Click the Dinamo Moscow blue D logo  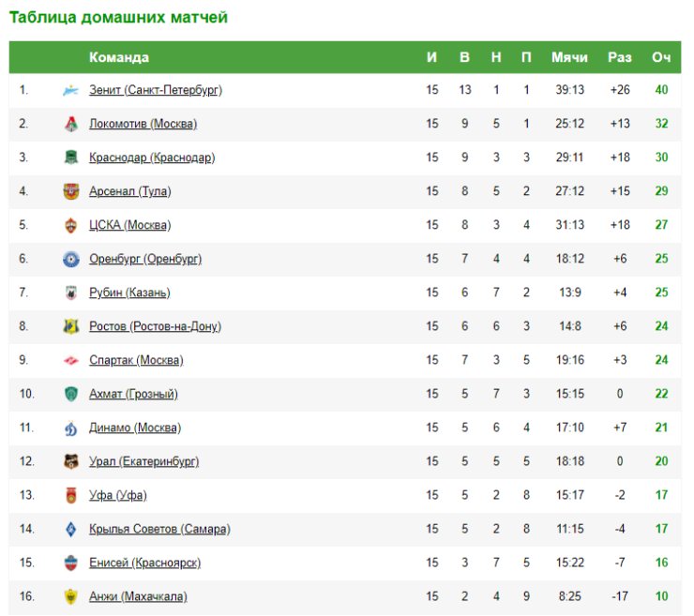click(71, 428)
